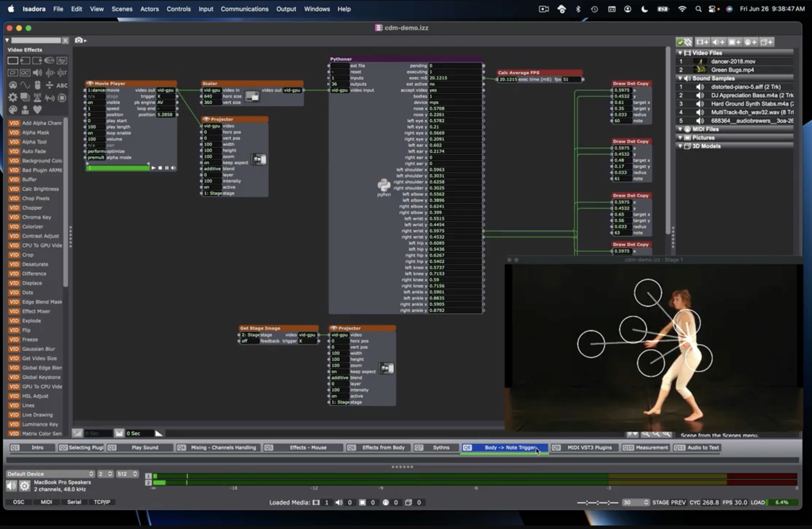The image size is (812, 529).
Task: Add a video file bin in media panel
Action: coord(702,42)
